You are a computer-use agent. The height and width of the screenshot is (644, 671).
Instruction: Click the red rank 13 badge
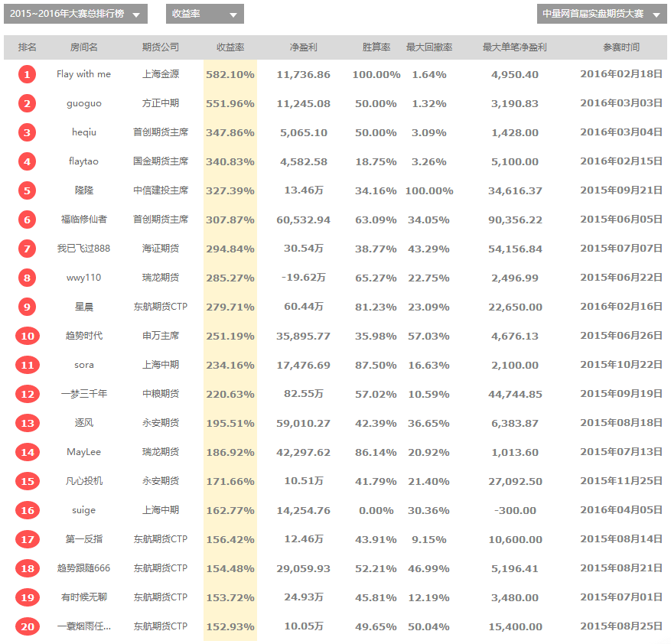28,423
